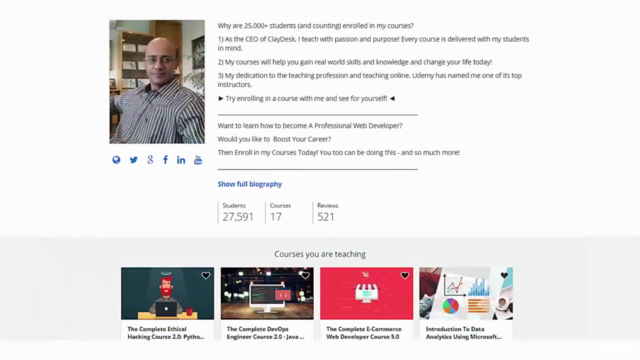The height and width of the screenshot is (360, 640).
Task: Click the title 'Introduction To Data Analytics Using Microsoft'
Action: pyautogui.click(x=464, y=333)
